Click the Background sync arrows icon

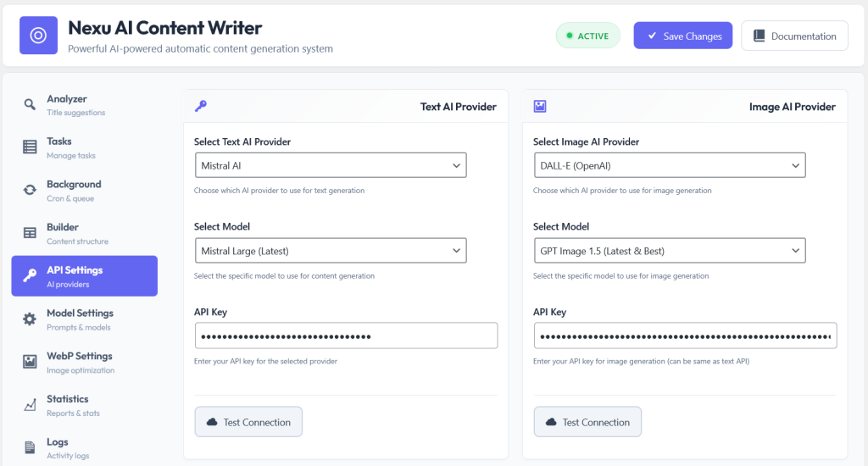click(30, 190)
